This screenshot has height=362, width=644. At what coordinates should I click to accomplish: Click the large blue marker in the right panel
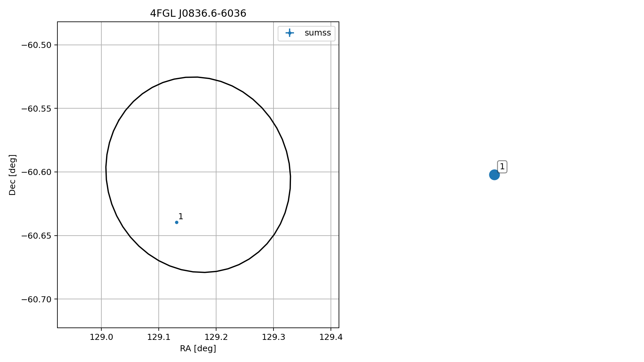click(x=494, y=175)
